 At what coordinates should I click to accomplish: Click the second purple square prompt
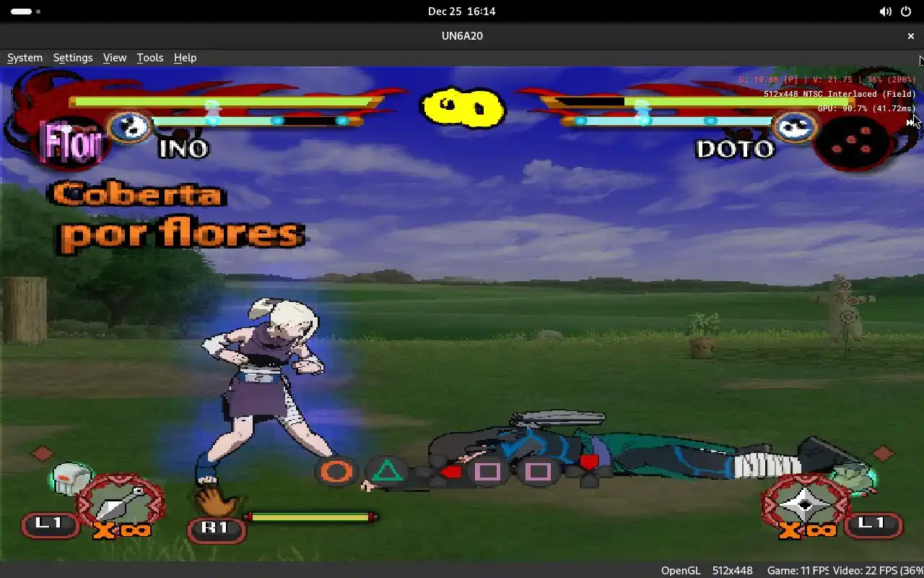pos(538,472)
